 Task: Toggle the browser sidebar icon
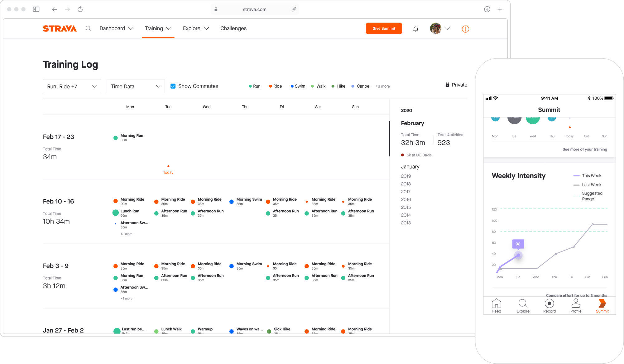click(36, 9)
